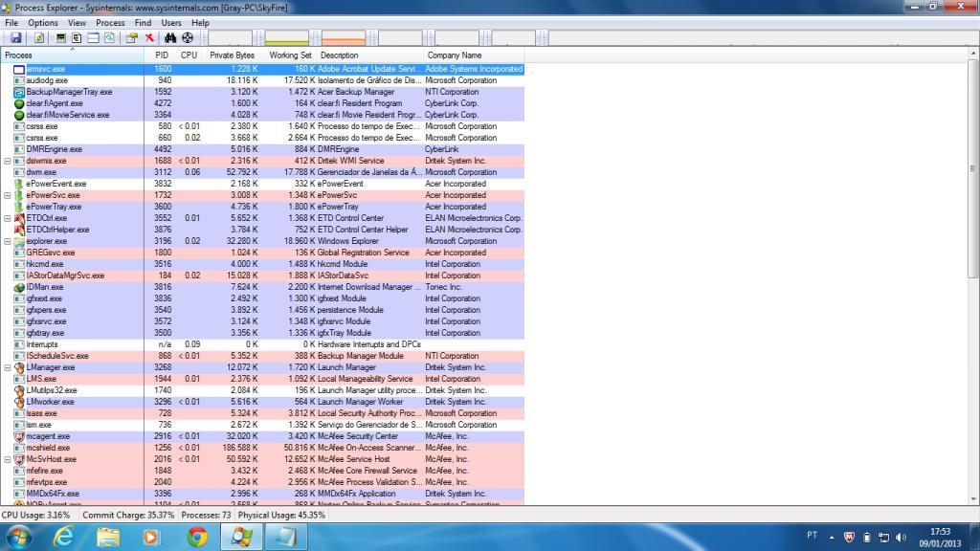Click the McAfee tray icon
Image resolution: width=980 pixels, height=551 pixels.
click(x=849, y=538)
